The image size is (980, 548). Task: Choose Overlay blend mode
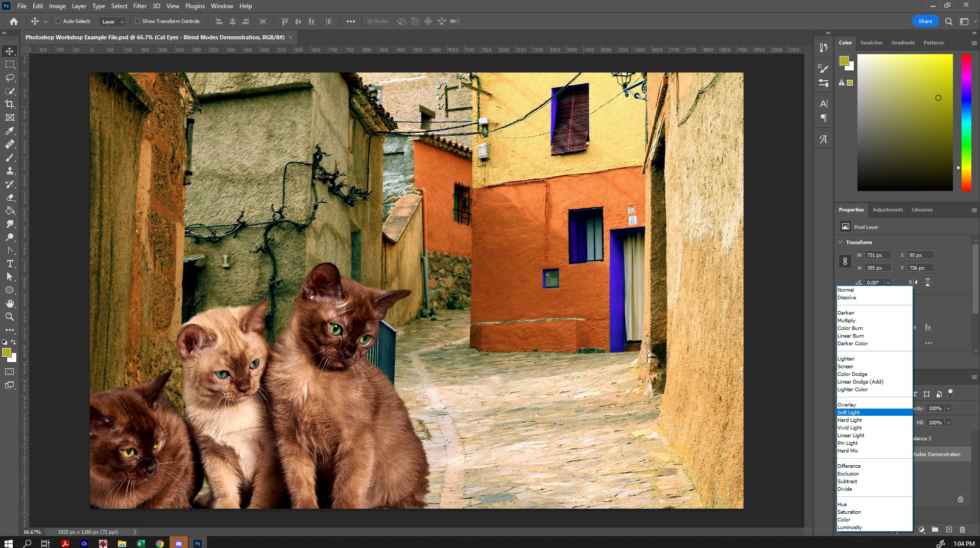coord(874,405)
